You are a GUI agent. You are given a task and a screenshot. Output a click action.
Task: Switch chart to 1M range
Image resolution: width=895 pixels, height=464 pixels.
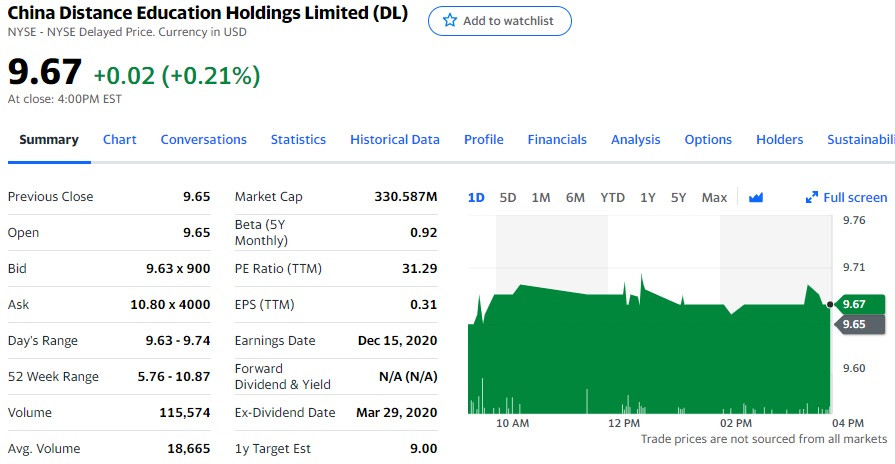click(541, 197)
